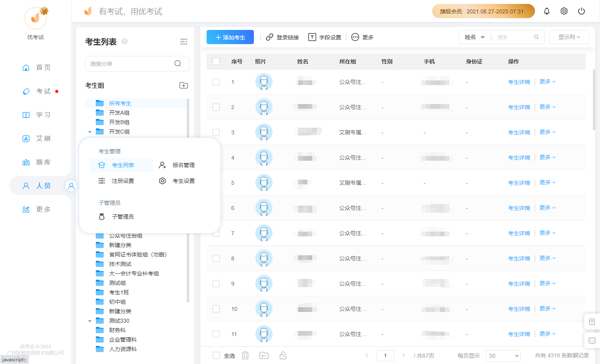The height and width of the screenshot is (364, 600).
Task: Go to next page arrow
Action: [x=403, y=355]
